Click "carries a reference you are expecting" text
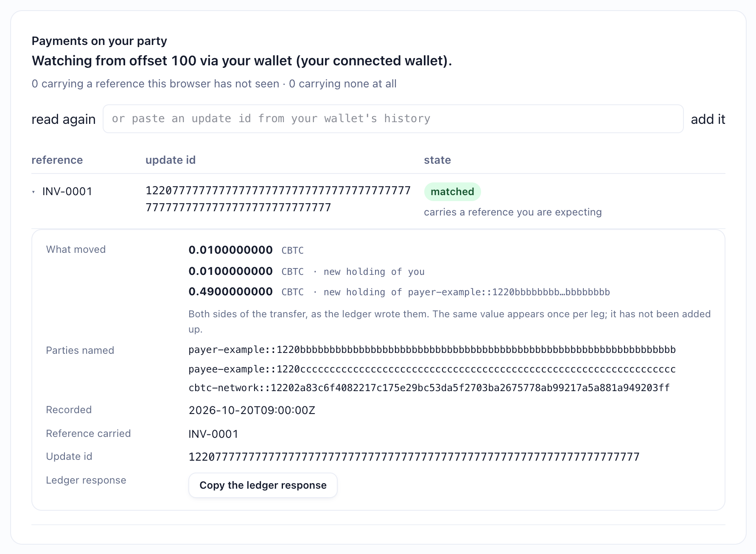 [x=513, y=212]
